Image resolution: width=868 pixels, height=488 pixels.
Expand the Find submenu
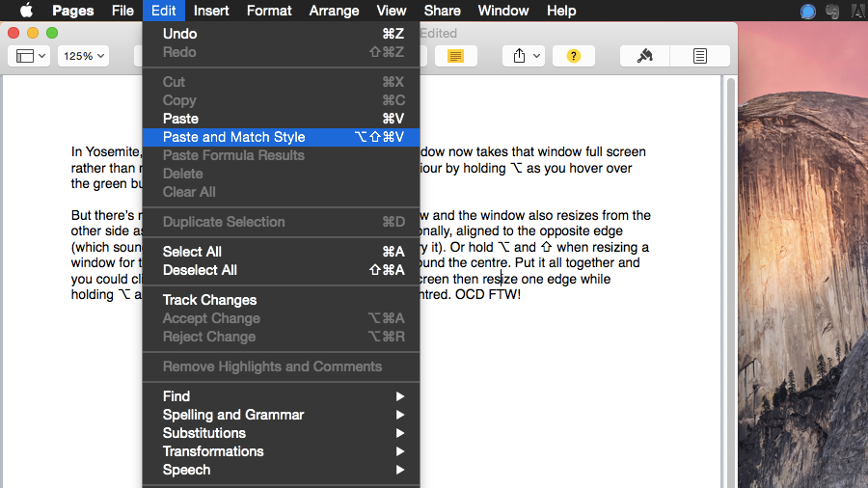282,396
